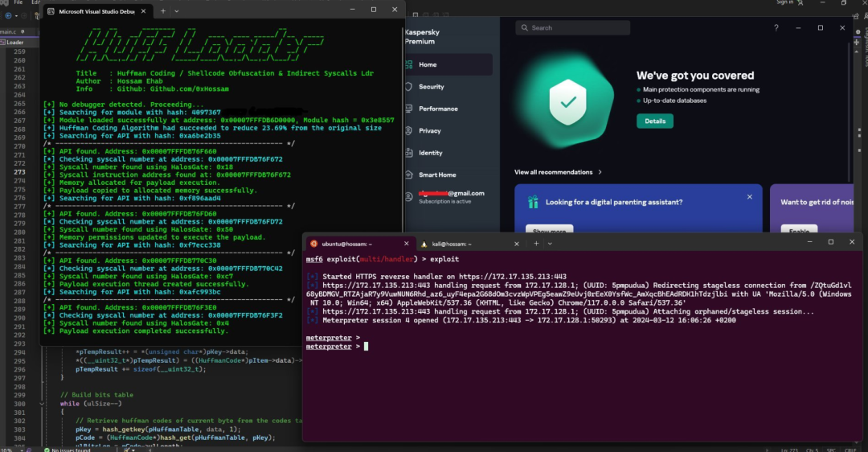
Task: Close the ubuntu@hossam terminal tab
Action: tap(407, 244)
